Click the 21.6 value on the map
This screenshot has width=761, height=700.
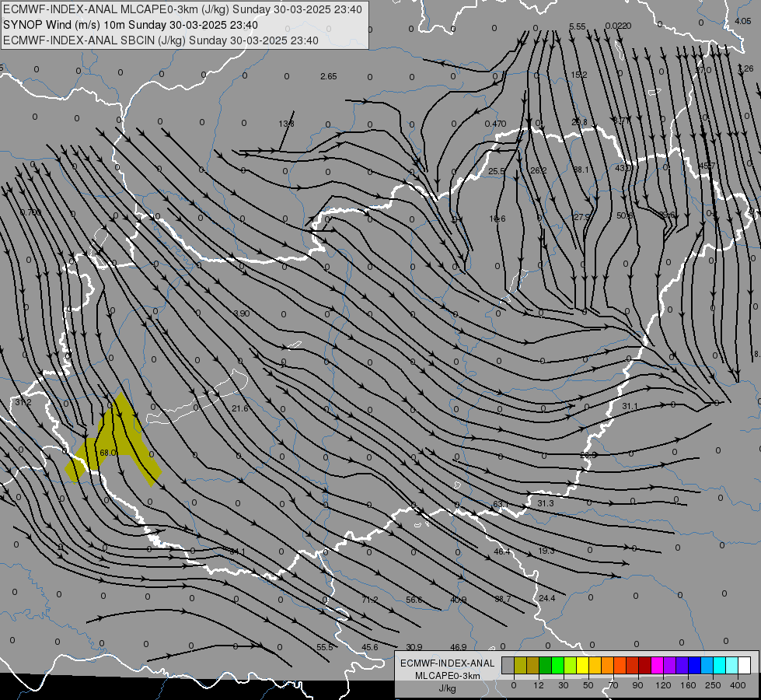click(239, 408)
